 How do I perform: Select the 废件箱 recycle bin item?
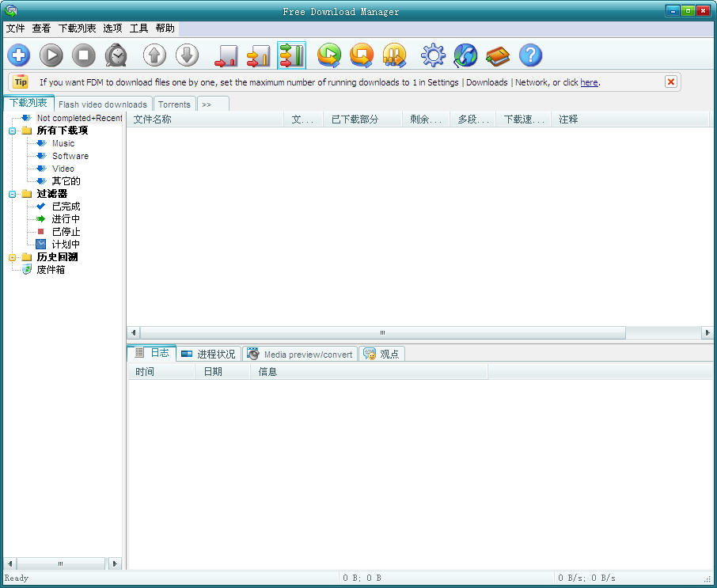click(51, 270)
